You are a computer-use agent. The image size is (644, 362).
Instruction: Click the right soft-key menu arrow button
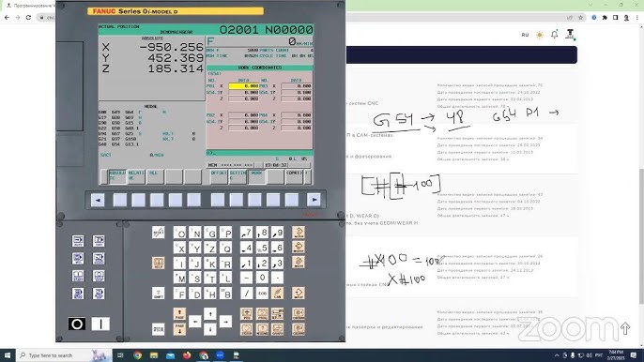(314, 200)
